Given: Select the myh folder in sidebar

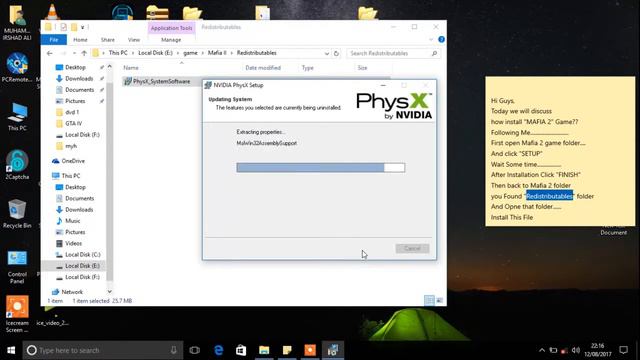Looking at the screenshot, I should point(71,146).
